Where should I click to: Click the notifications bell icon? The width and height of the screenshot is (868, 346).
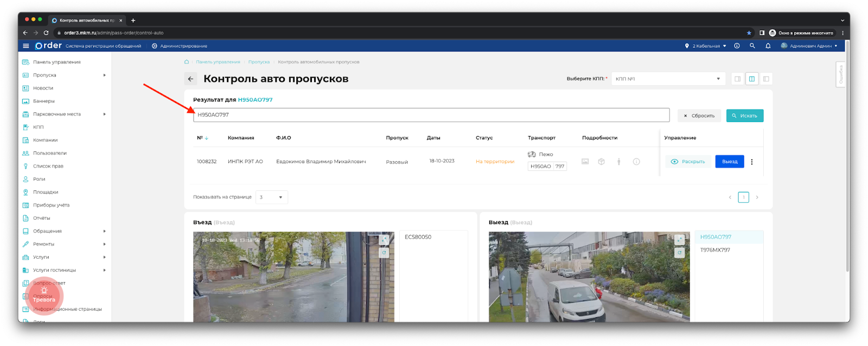coord(768,46)
